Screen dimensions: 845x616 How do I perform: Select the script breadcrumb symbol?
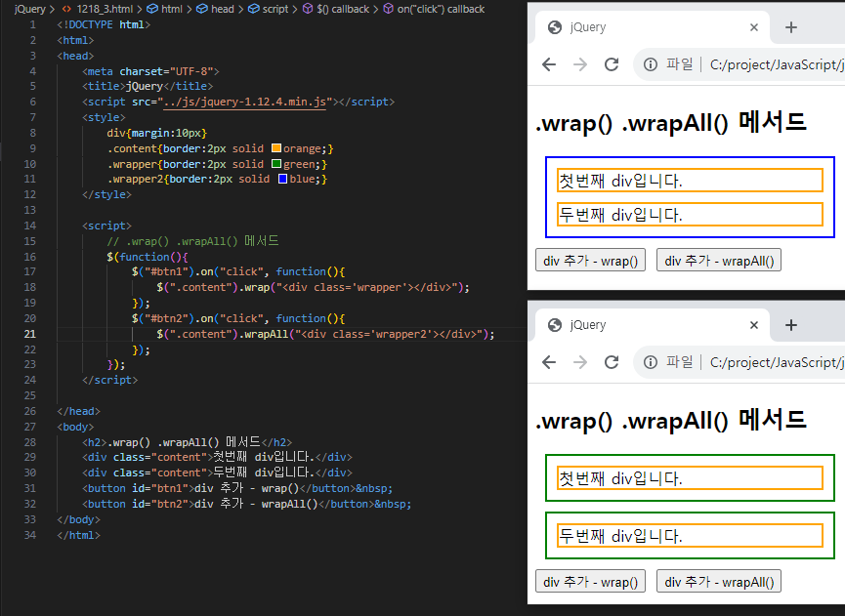click(x=275, y=9)
